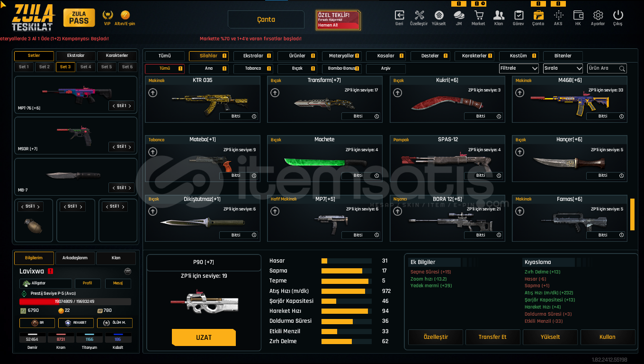This screenshot has height=364, width=644.
Task: Switch to the Materyaller category tab
Action: tap(341, 56)
